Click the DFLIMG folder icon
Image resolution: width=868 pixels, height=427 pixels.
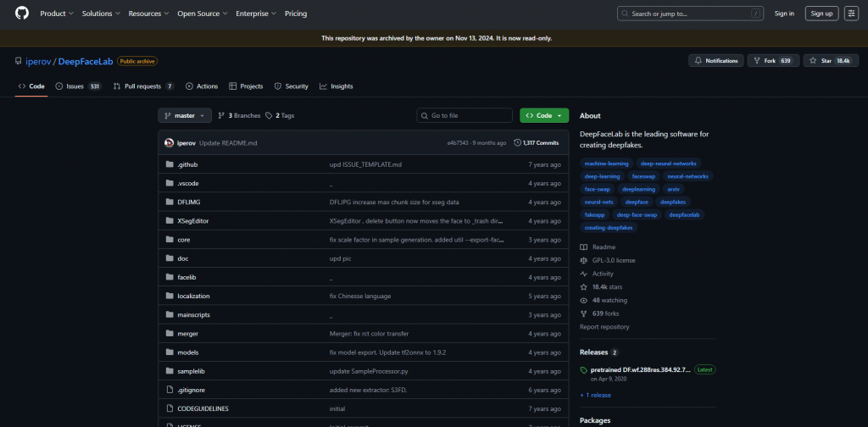coord(170,202)
